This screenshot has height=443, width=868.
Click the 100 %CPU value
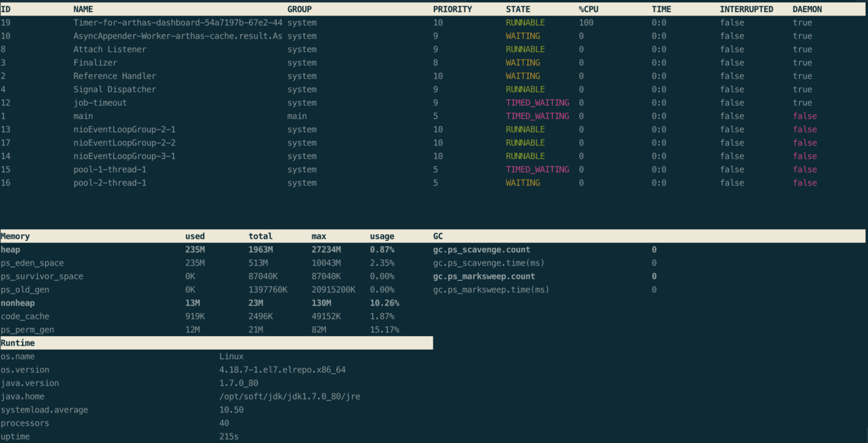tap(586, 22)
